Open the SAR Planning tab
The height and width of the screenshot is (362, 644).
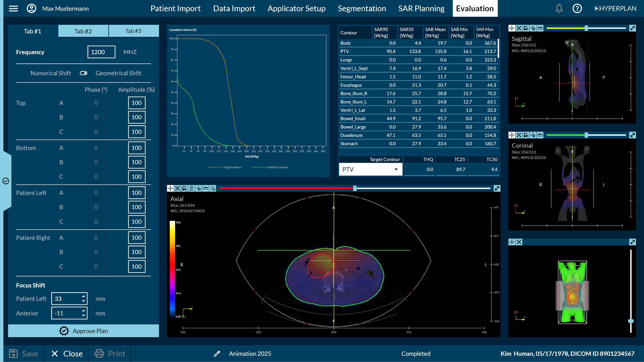(421, 9)
